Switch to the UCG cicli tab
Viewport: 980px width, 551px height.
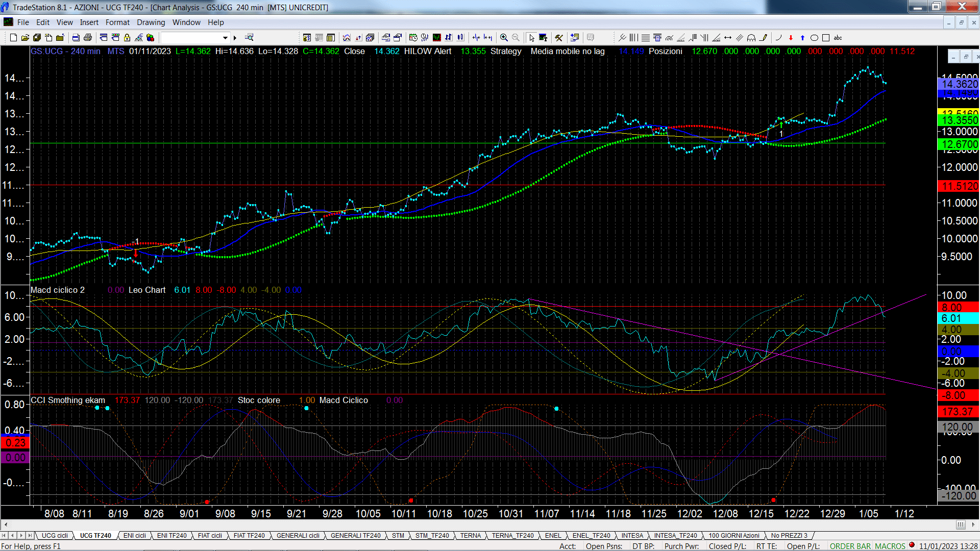point(55,536)
